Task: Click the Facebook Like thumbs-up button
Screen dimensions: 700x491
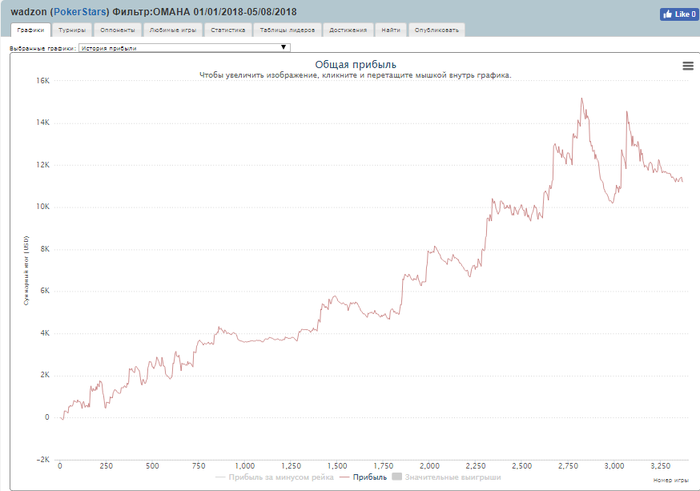Action: point(679,14)
